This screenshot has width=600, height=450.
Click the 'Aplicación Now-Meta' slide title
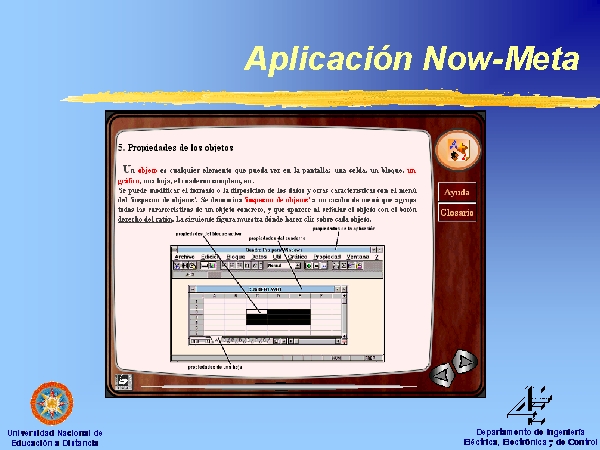coord(412,59)
